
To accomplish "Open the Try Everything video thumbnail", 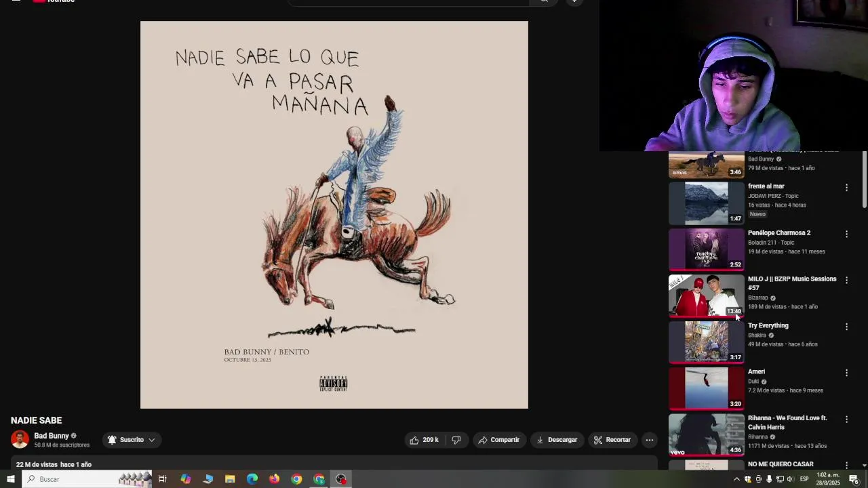I will coord(706,342).
